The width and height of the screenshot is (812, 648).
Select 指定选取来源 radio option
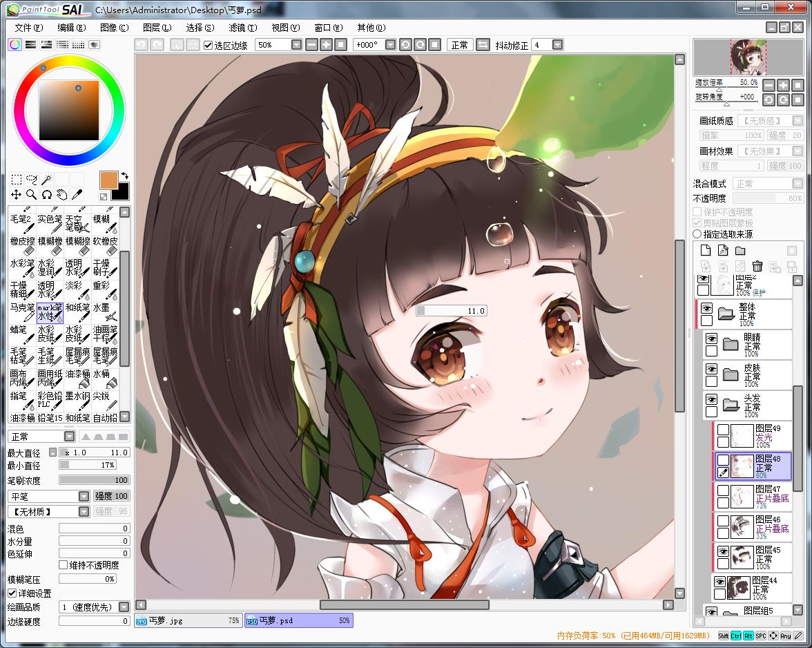click(697, 234)
